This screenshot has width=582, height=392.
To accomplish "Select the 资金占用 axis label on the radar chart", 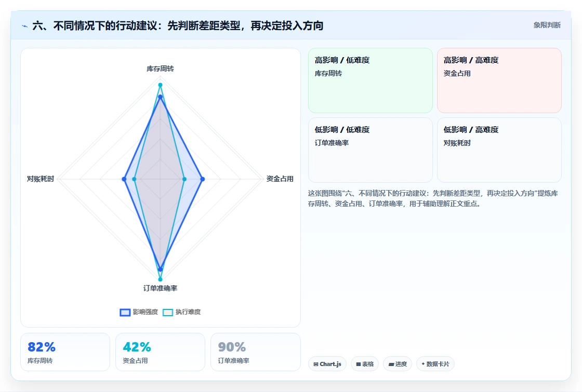I will point(280,179).
